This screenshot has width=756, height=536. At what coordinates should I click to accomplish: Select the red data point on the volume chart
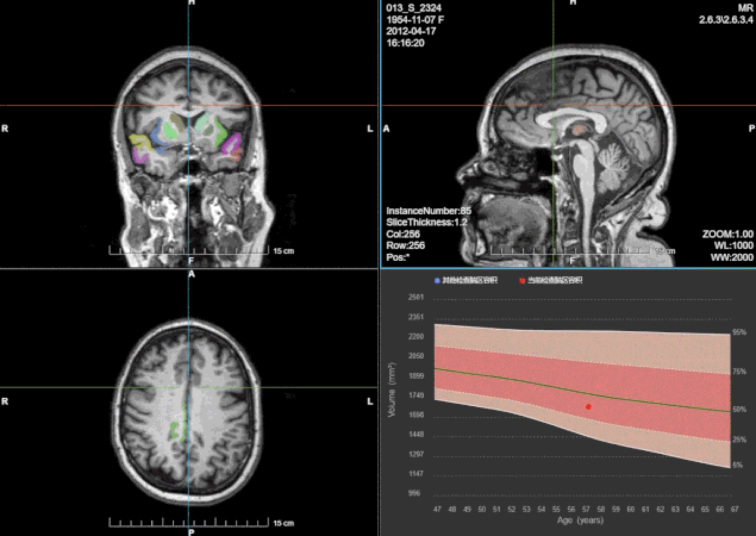tap(588, 407)
